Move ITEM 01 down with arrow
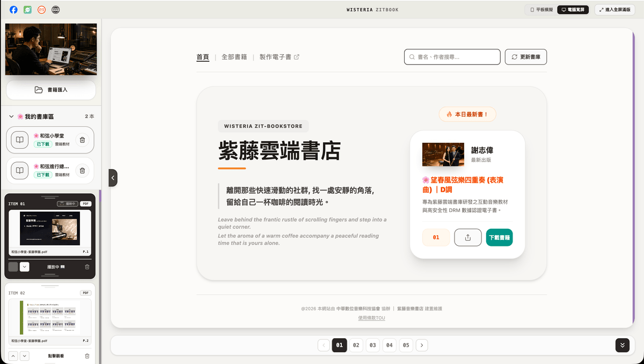The width and height of the screenshot is (644, 364). tap(25, 267)
